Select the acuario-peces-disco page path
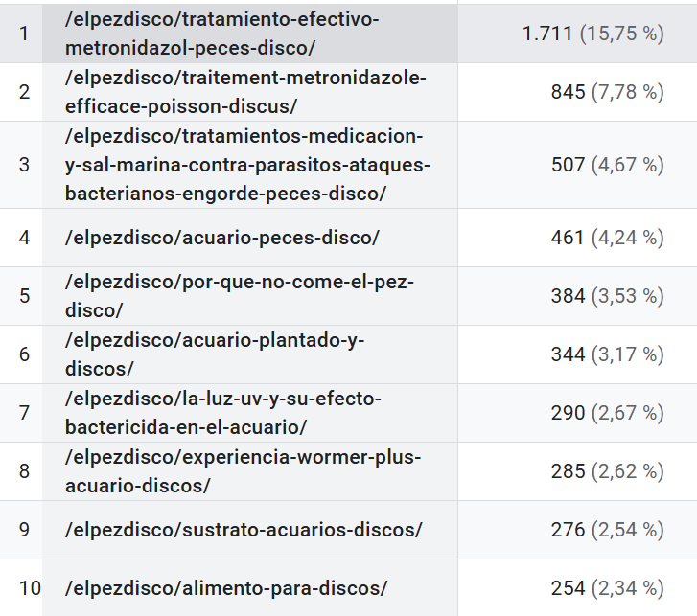Screen dimensions: 697x616 pos(222,237)
